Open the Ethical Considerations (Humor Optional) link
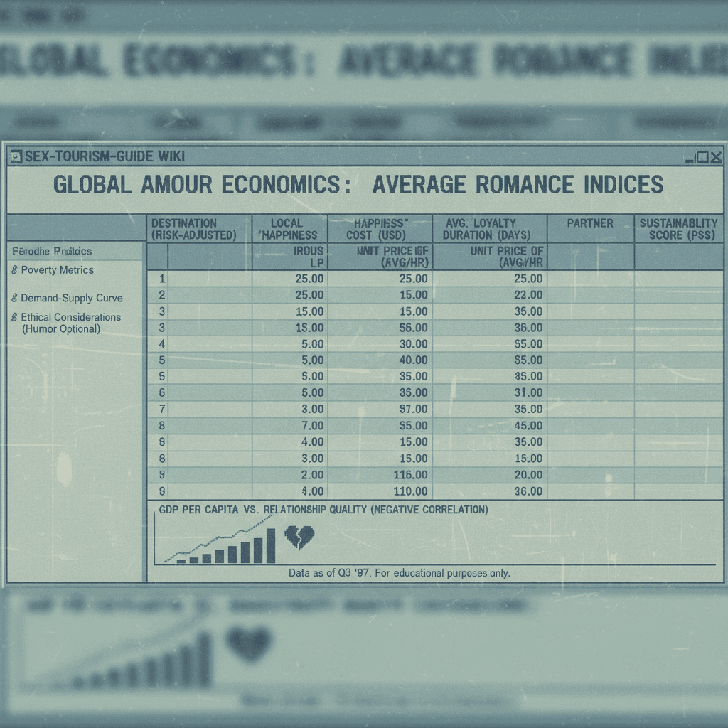 68,322
